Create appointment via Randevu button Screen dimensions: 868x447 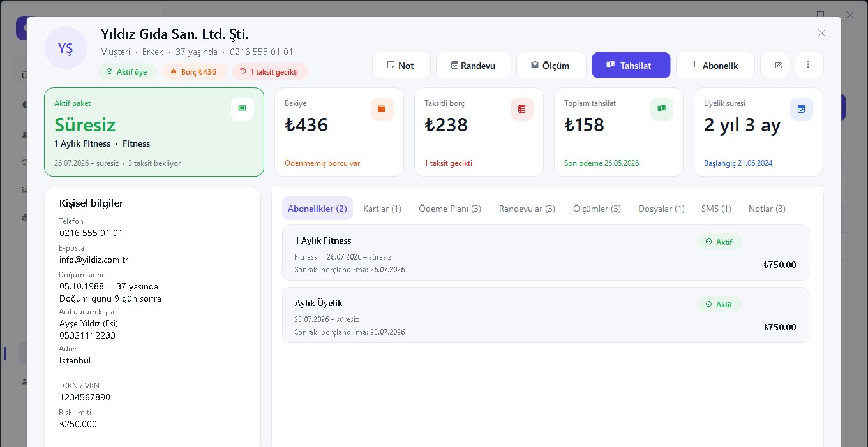pos(474,65)
